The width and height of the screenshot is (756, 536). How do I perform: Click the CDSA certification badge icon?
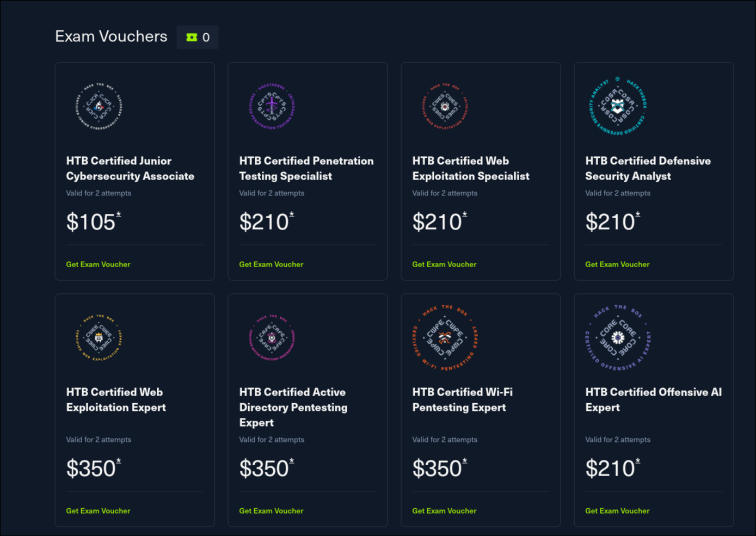coord(618,106)
